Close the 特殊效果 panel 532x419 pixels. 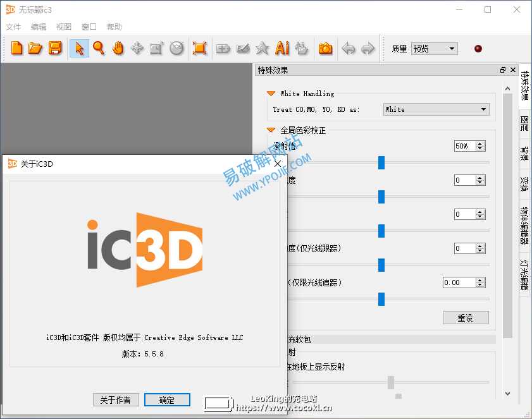[513, 70]
